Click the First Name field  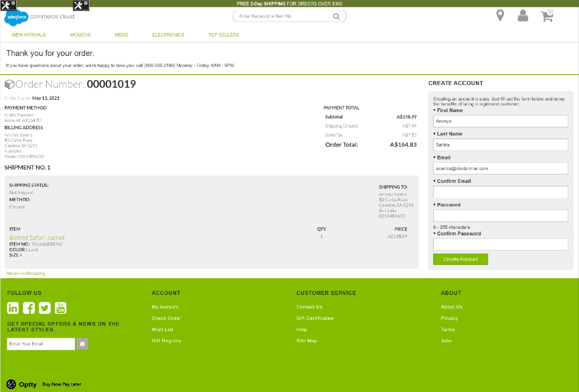pyautogui.click(x=500, y=121)
